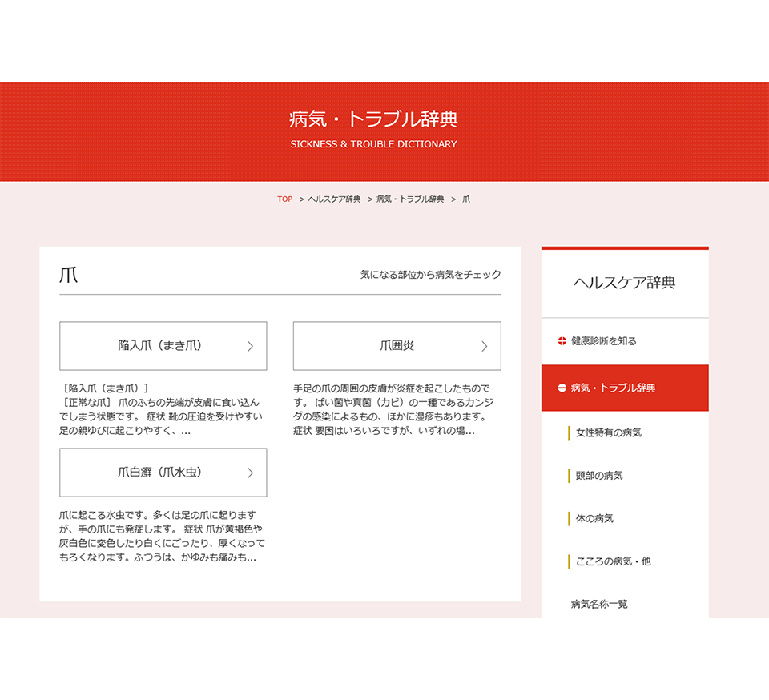Collapse via minus icon beside 病気・トラブル辞典
Viewport: 769px width, 700px height.
(x=562, y=388)
